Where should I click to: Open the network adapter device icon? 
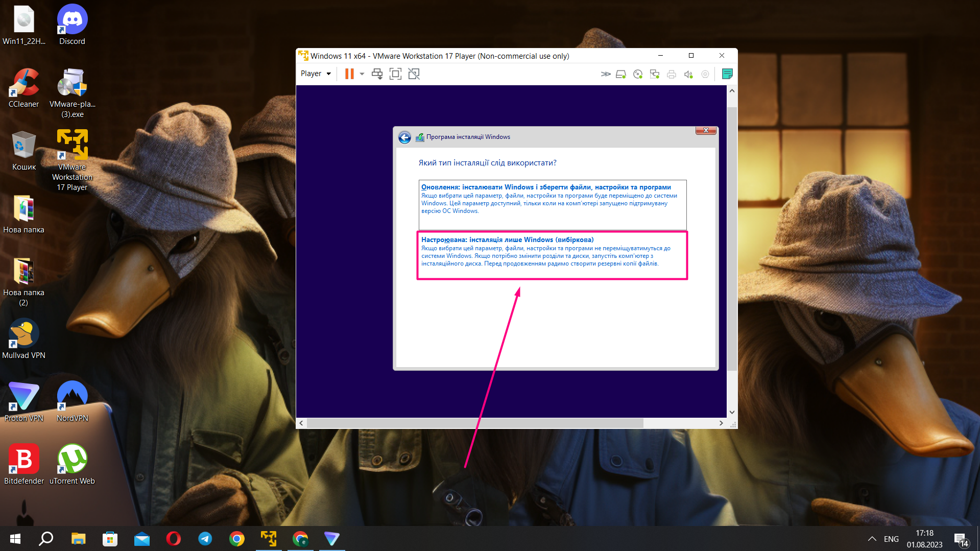click(x=655, y=74)
